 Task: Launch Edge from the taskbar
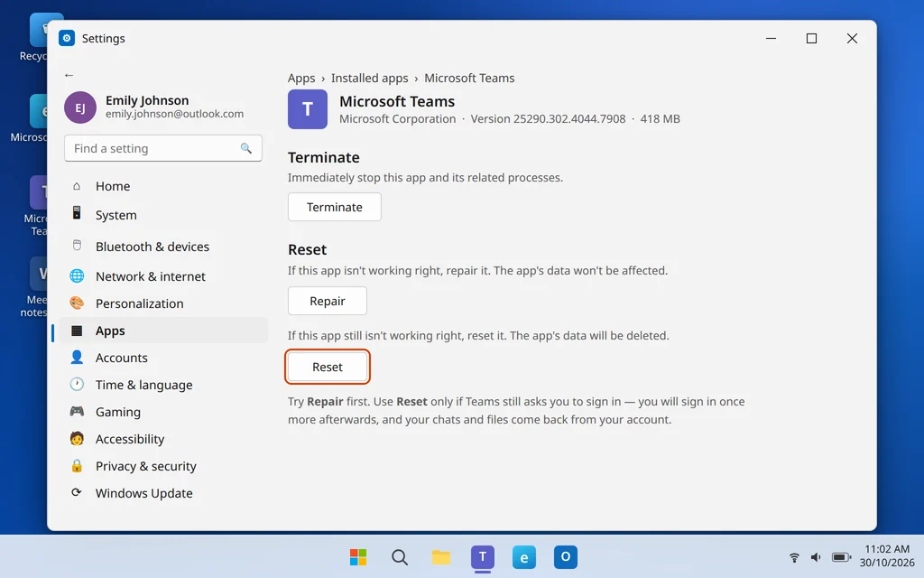point(524,556)
